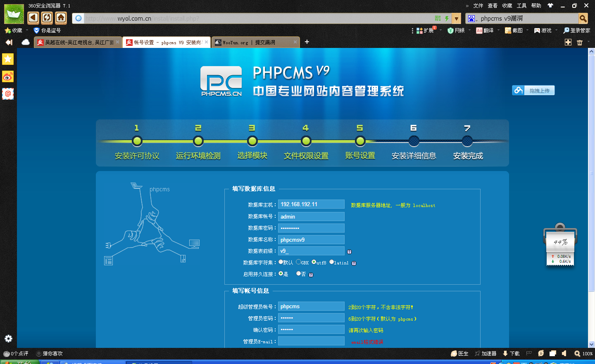Expand the 收藏 favorites dropdown arrow
Screen dimensions: 595x364
tap(27, 30)
